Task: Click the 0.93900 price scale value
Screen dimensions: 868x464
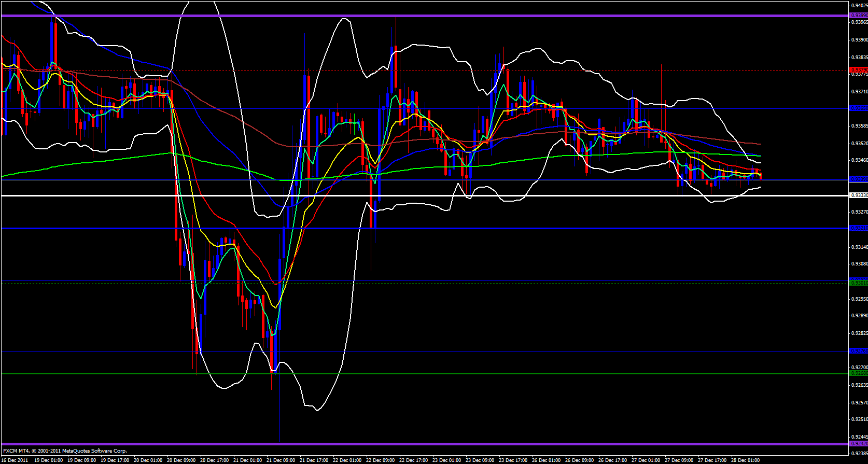Action: (859, 39)
